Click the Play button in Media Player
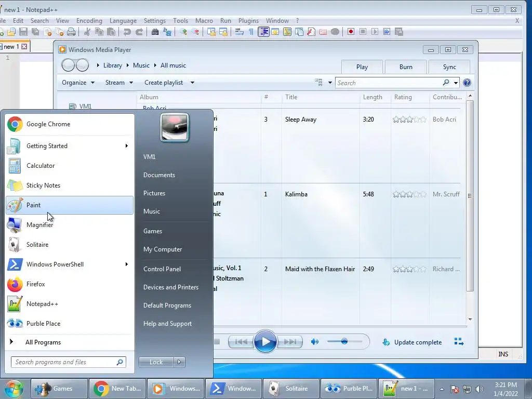This screenshot has height=399, width=532. pyautogui.click(x=265, y=342)
